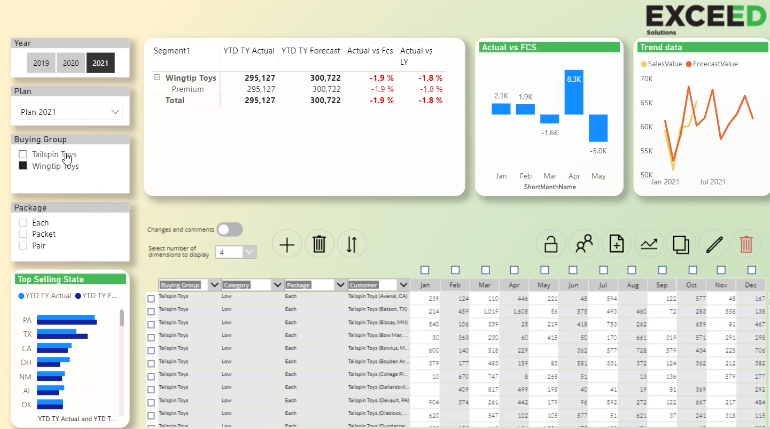Open the Package column dropdown arrow
This screenshot has height=429, width=770.
[x=340, y=285]
